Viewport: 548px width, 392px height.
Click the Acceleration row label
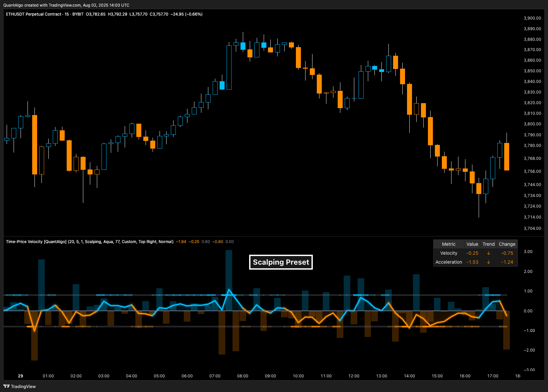point(449,262)
